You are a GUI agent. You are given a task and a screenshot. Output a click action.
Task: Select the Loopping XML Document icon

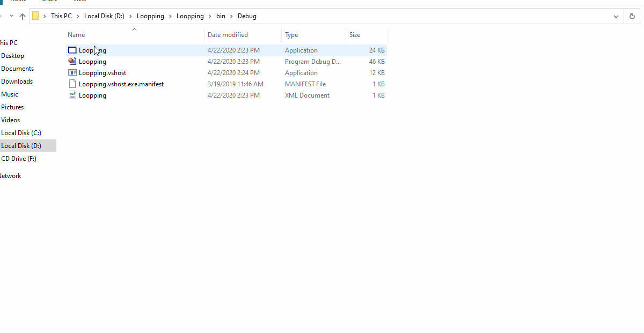[72, 95]
